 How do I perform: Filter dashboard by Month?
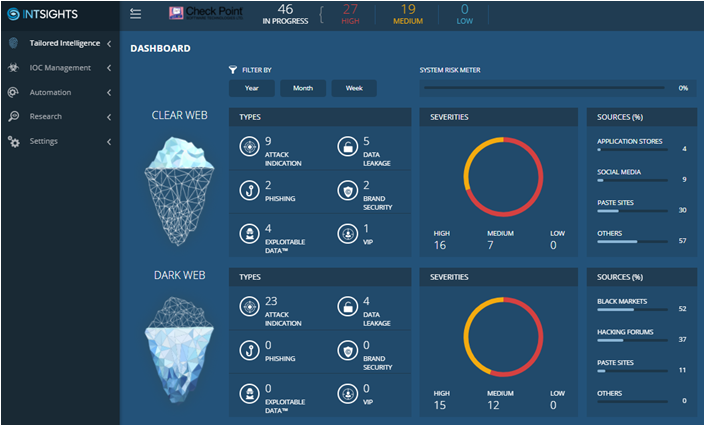point(303,88)
